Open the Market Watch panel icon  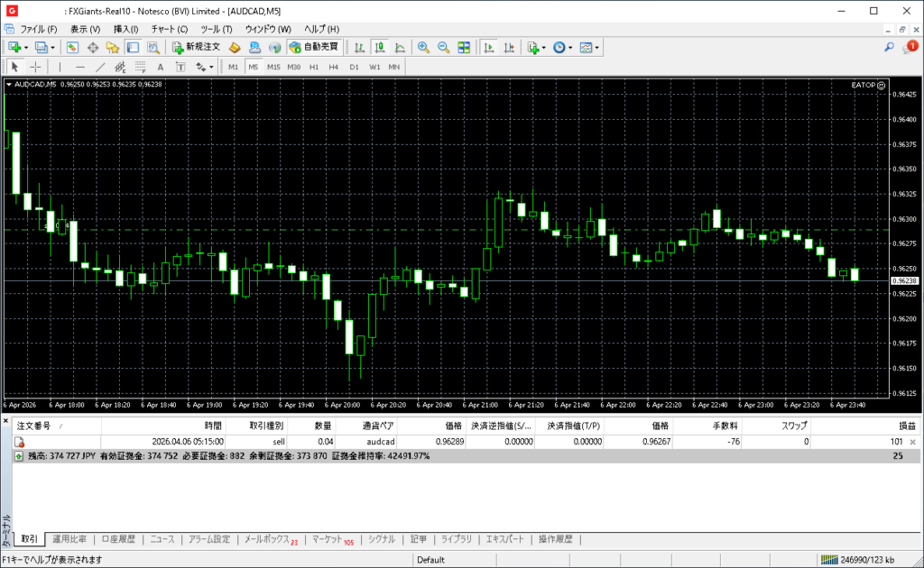(72, 47)
